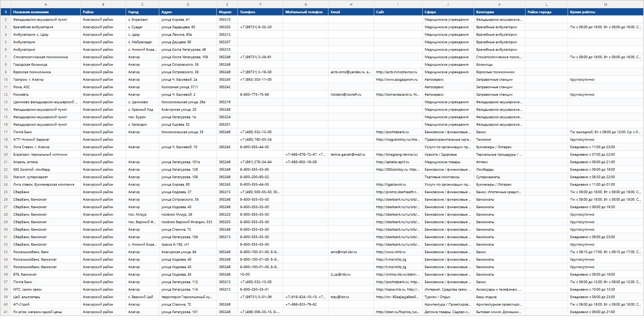The width and height of the screenshot is (644, 322).
Task: Click the 'Апрель, аптека' cell
Action: [46, 162]
